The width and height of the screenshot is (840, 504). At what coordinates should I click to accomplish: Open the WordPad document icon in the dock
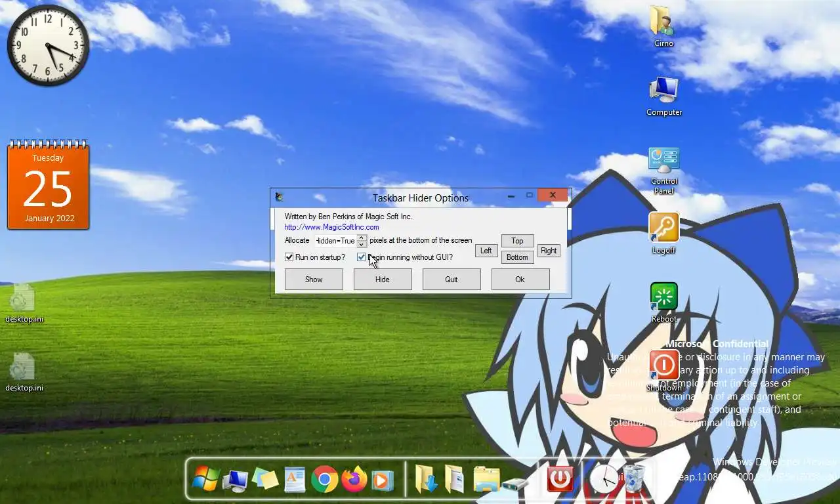pyautogui.click(x=295, y=480)
